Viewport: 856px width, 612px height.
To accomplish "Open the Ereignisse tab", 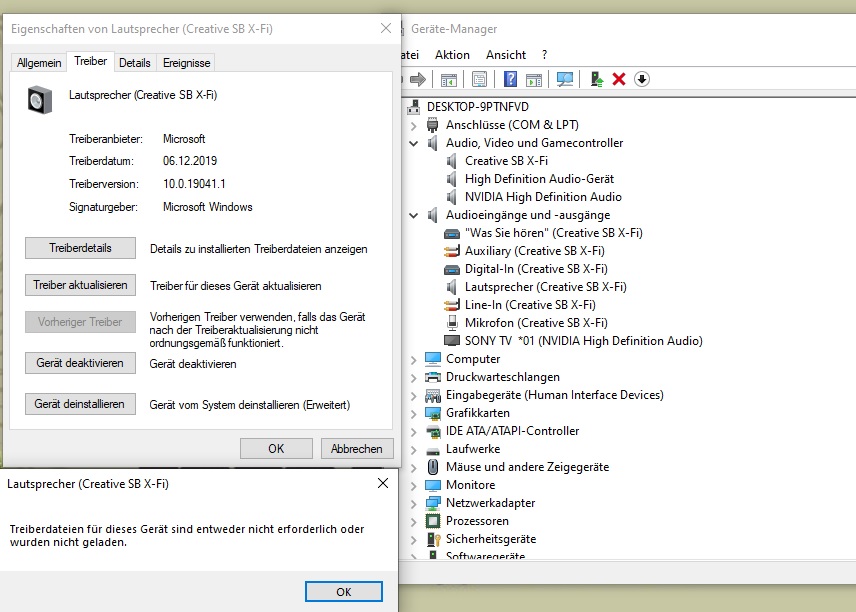I will point(186,63).
